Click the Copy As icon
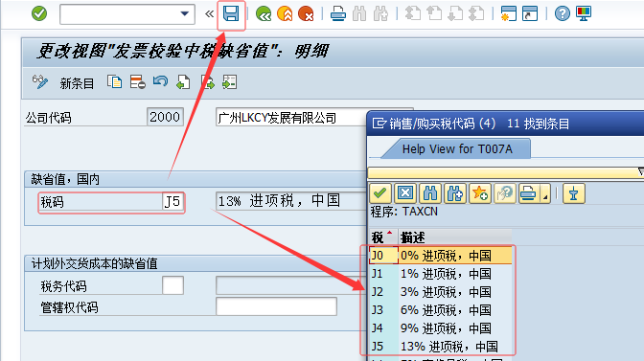Screen dimensions: 644x361 pos(115,82)
